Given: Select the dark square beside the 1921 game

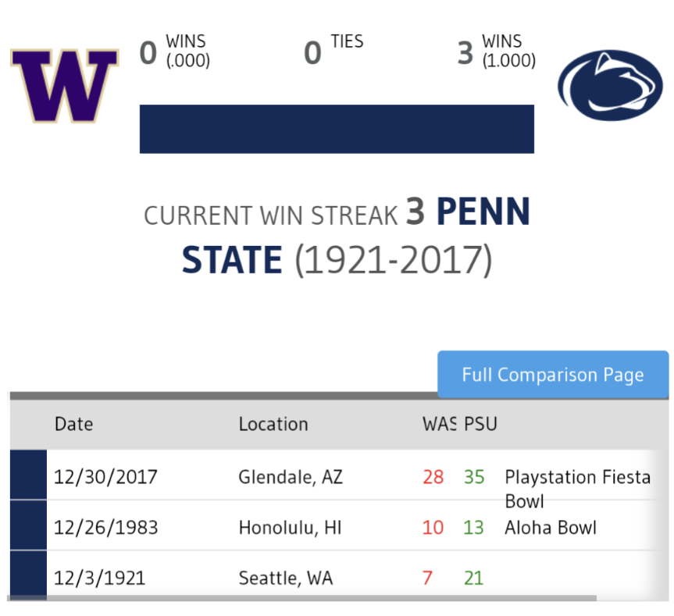Looking at the screenshot, I should 27,575.
